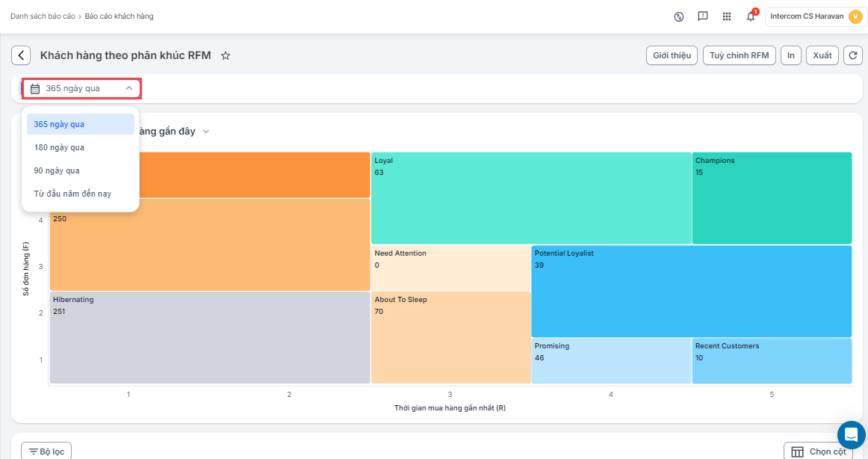Click the Champions segment block
868x459 pixels.
click(771, 198)
